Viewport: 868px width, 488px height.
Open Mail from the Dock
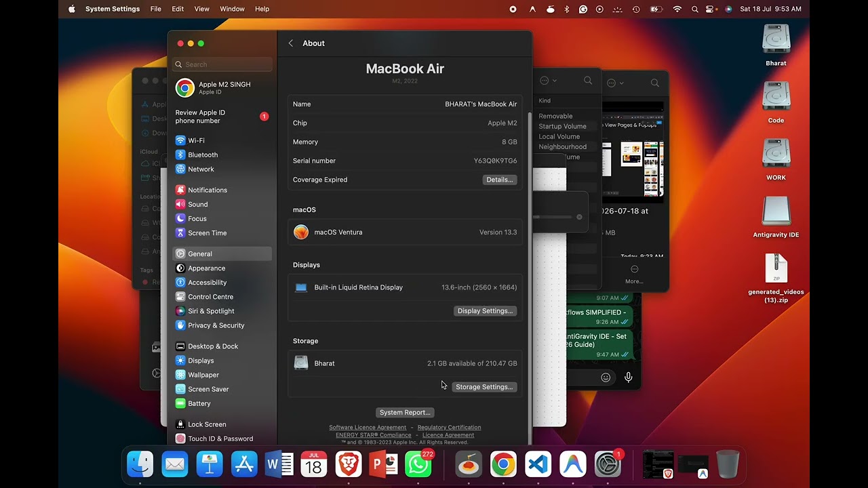click(x=175, y=464)
